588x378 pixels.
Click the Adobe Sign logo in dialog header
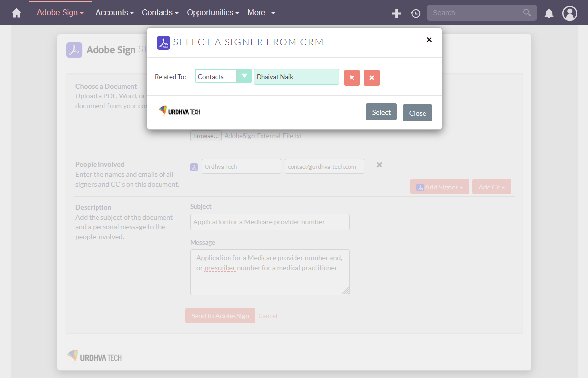tap(163, 42)
